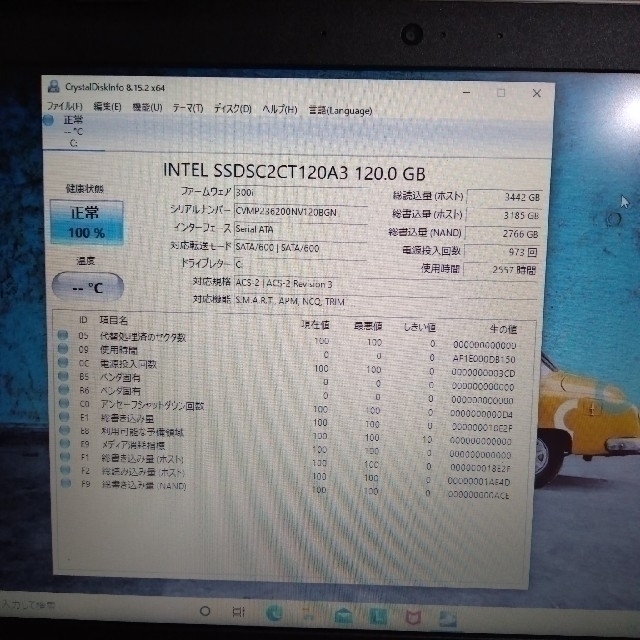This screenshot has width=640, height=640.
Task: Click the Windows taskbar search box
Action: click(x=29, y=605)
